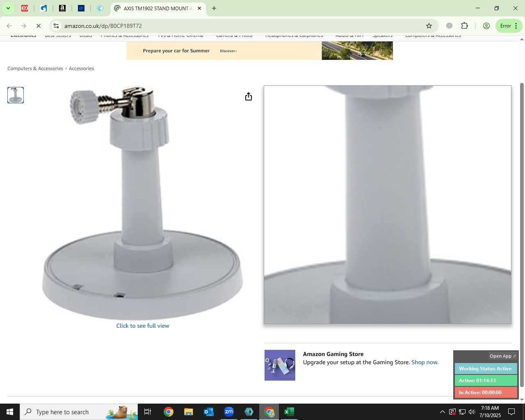Select the stand mount product thumbnail
This screenshot has height=420, width=525.
click(16, 95)
